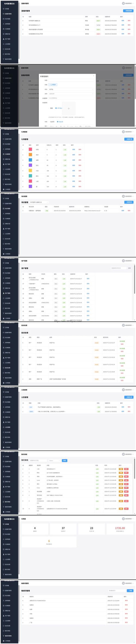Click 敏感词管理 filter icon on 投诉处理 page sidebar
The image size is (136, 644).
pos(4,378)
